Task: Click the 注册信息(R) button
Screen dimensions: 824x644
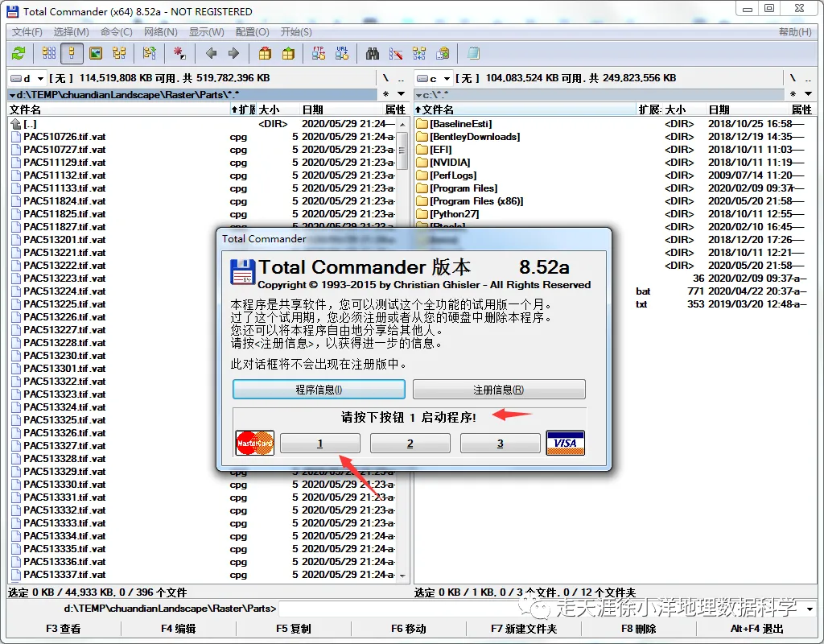Action: click(x=499, y=390)
